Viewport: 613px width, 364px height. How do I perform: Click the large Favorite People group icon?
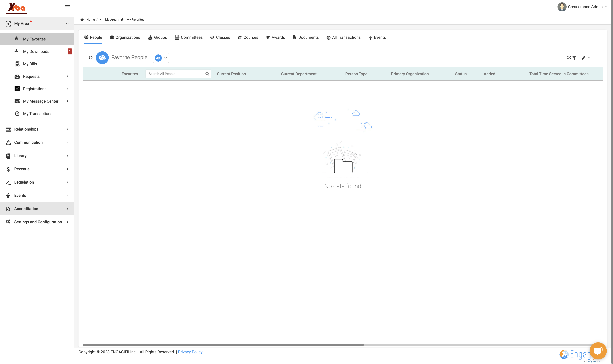[x=102, y=58]
